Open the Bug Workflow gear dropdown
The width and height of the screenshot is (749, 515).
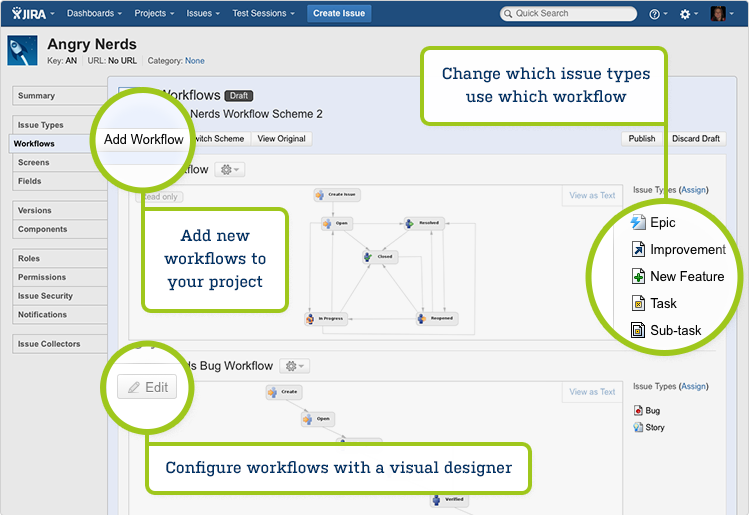tap(295, 366)
